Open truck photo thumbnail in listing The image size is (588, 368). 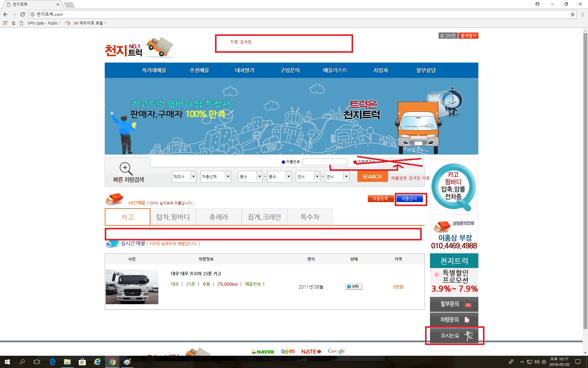tap(132, 287)
